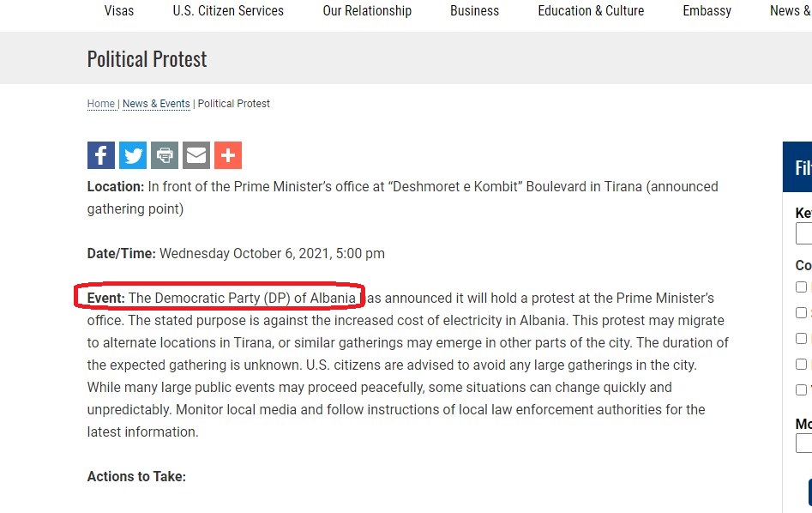This screenshot has height=513, width=812.
Task: Tick the second checkbox in filter panel
Action: tap(801, 313)
